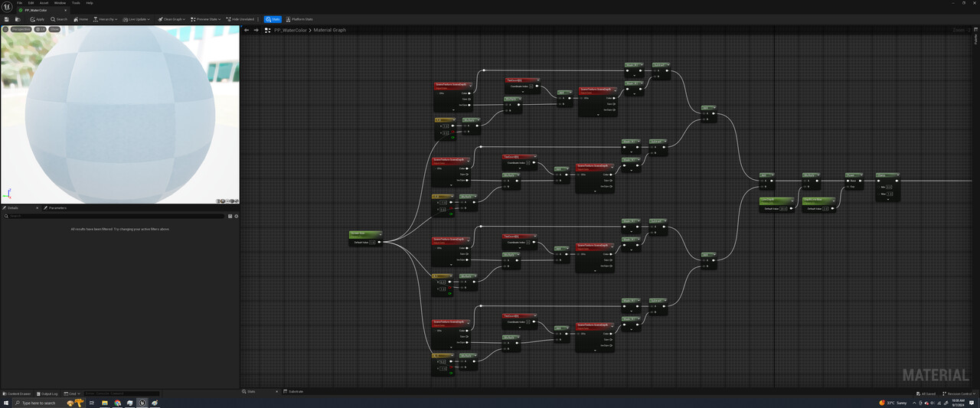The image size is (980, 408).
Task: Select the Screen Size parameter node
Action: (364, 237)
